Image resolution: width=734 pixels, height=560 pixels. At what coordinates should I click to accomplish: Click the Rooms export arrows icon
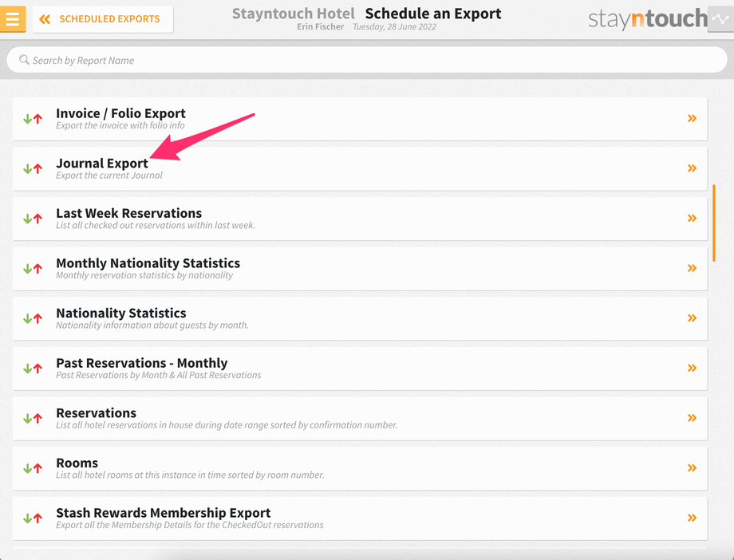point(33,468)
